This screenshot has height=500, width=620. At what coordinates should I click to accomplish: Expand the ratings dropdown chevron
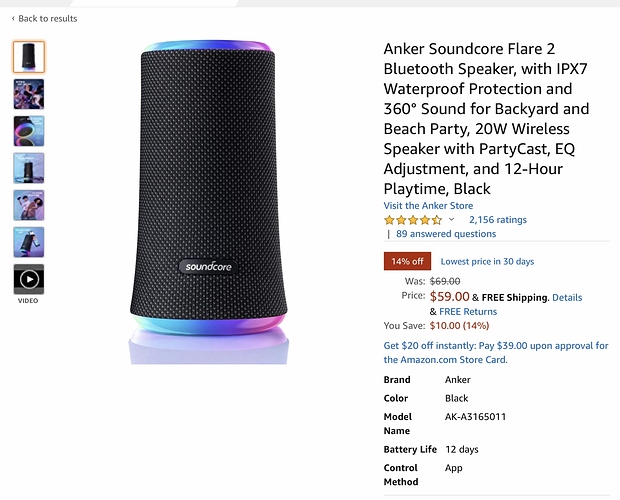(452, 219)
